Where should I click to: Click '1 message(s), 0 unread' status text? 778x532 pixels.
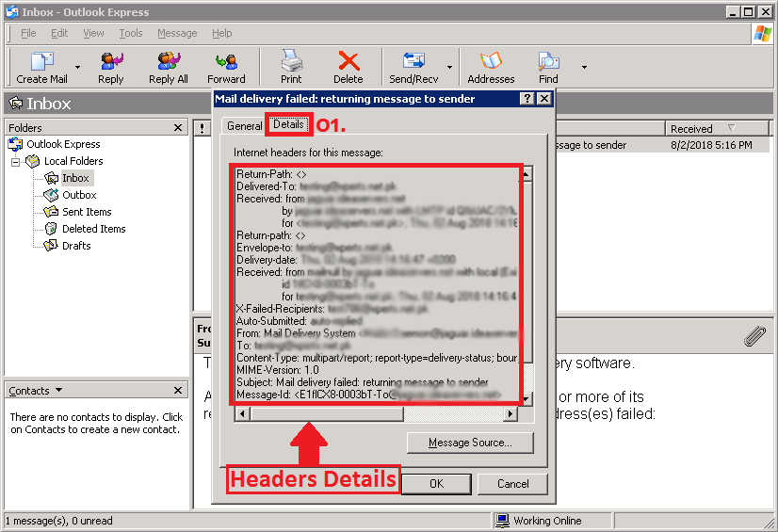coord(59,521)
